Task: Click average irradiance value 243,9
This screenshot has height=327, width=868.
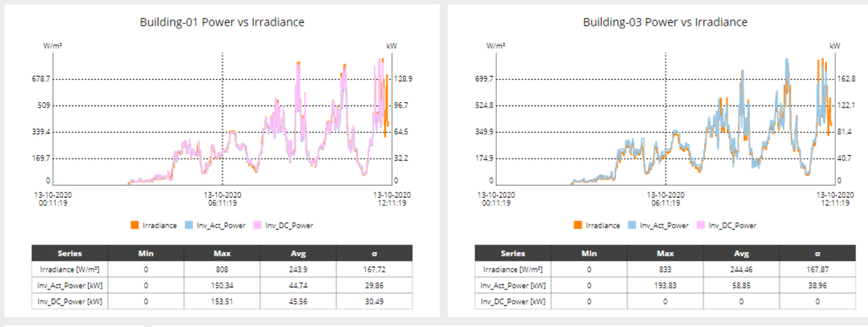Action: coord(298,269)
